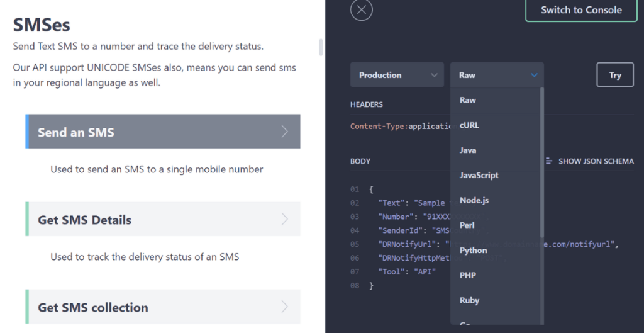Screen dimensions: 644x333
Task: Choose the Raw option in the list
Action: pos(467,100)
